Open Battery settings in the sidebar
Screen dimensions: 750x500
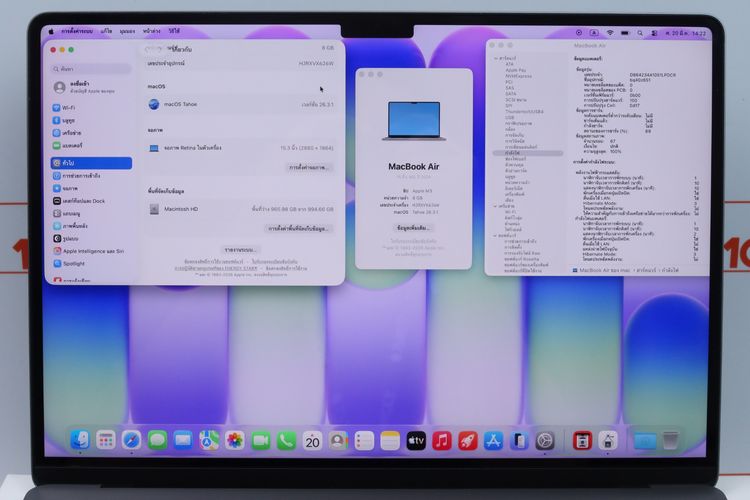click(90, 145)
